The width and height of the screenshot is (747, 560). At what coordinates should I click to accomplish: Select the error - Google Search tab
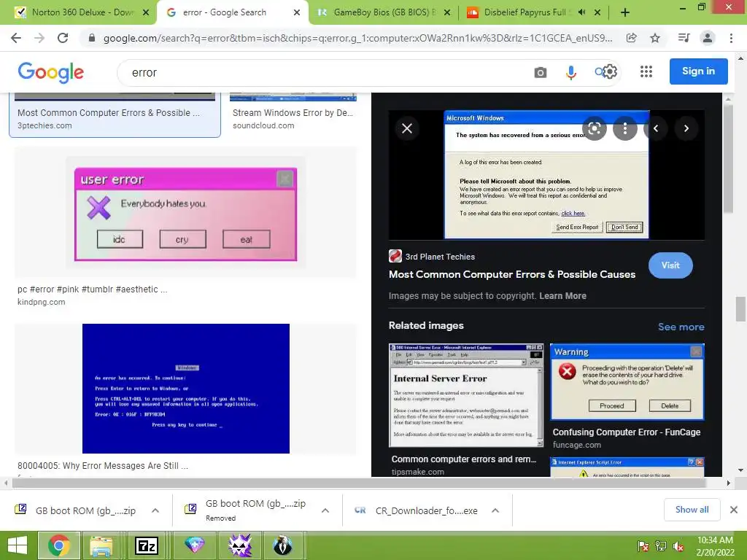(232, 12)
